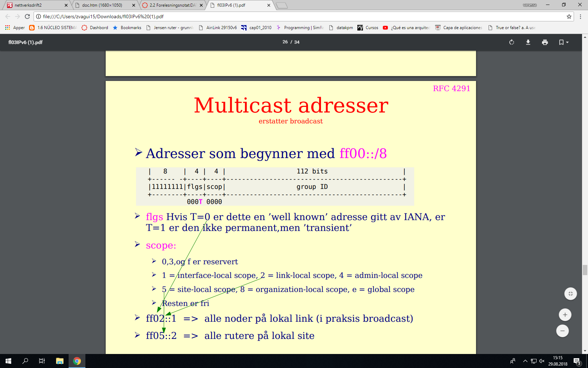This screenshot has height=368, width=588.
Task: Close the 2.2 Forelesningsnotat tab
Action: pyautogui.click(x=201, y=5)
